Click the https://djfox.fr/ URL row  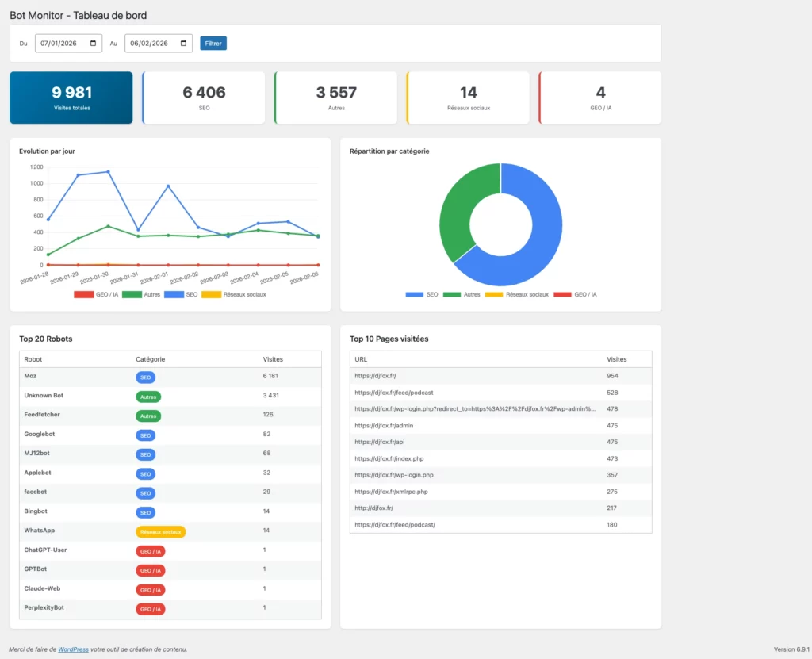375,376
